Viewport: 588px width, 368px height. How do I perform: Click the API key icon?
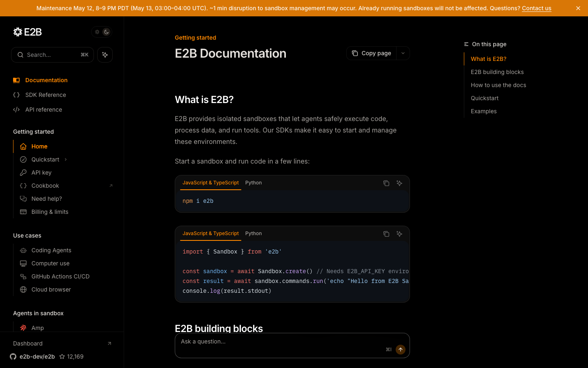click(23, 173)
